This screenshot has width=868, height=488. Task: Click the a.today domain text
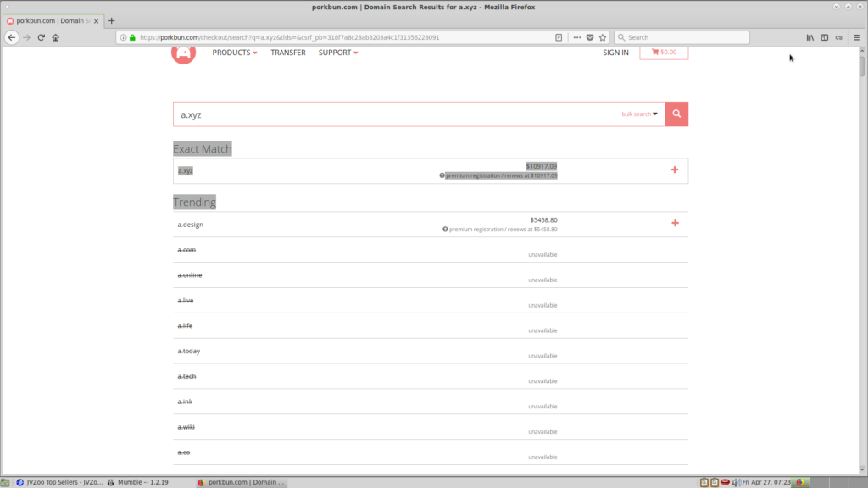click(189, 352)
